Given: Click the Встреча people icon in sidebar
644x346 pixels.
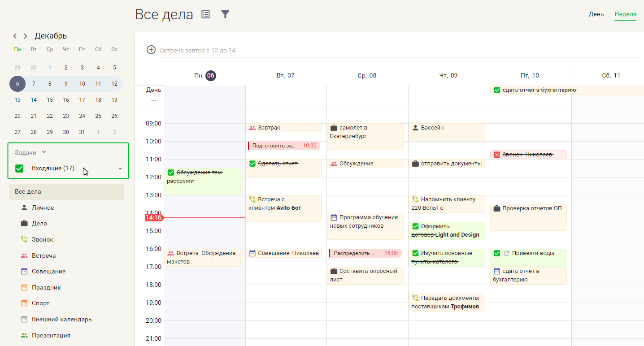Looking at the screenshot, I should pyautogui.click(x=24, y=255).
